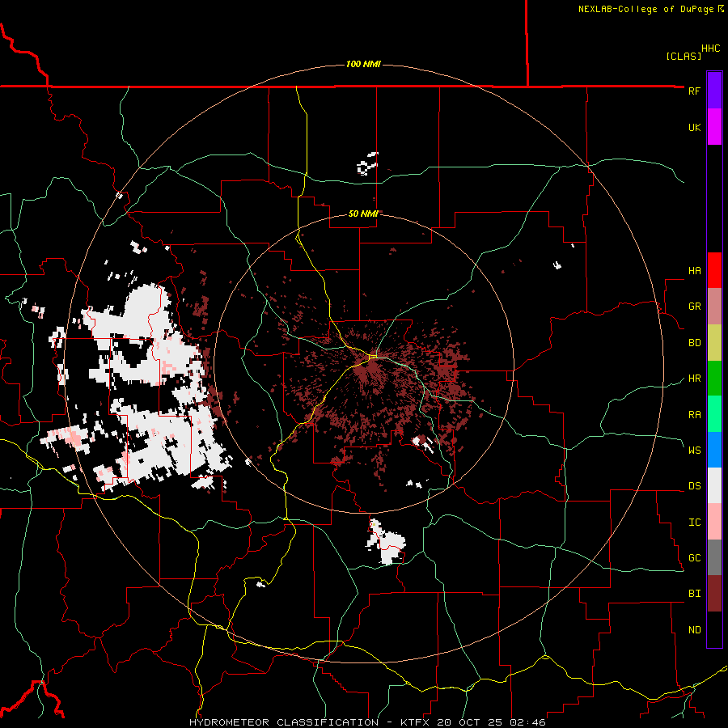Click the BI dark red swatch
Screen dimensions: 728x728
[x=714, y=594]
